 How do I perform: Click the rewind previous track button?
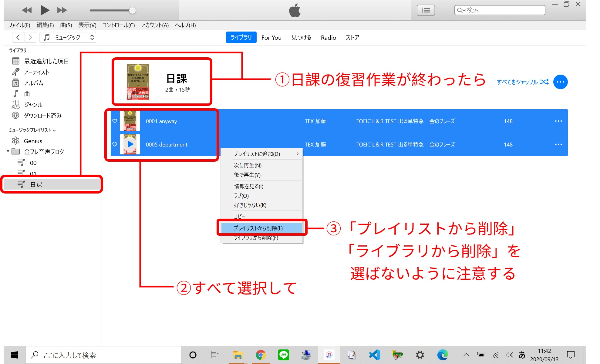click(x=27, y=10)
